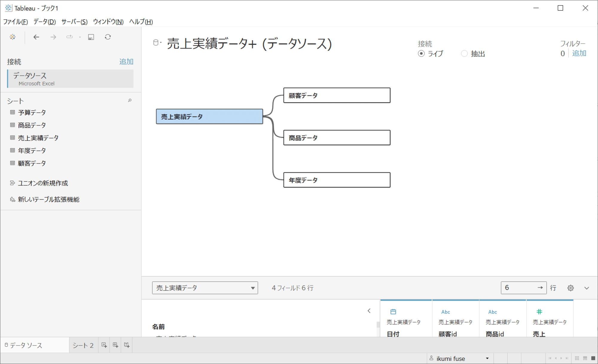The image size is (598, 364).
Task: Click the Tableau start page icon in toolbar
Action: click(13, 37)
